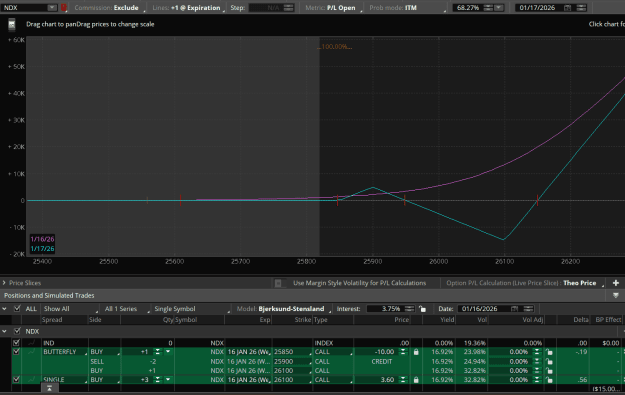
Task: Click the 1/16/26 purple line legend
Action: click(x=42, y=239)
